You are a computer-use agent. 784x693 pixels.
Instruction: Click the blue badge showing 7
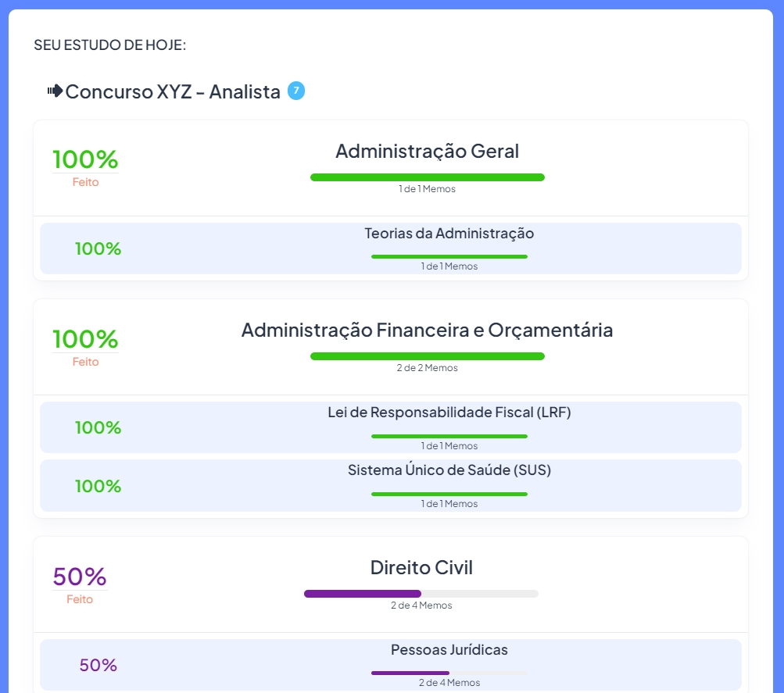[x=296, y=91]
